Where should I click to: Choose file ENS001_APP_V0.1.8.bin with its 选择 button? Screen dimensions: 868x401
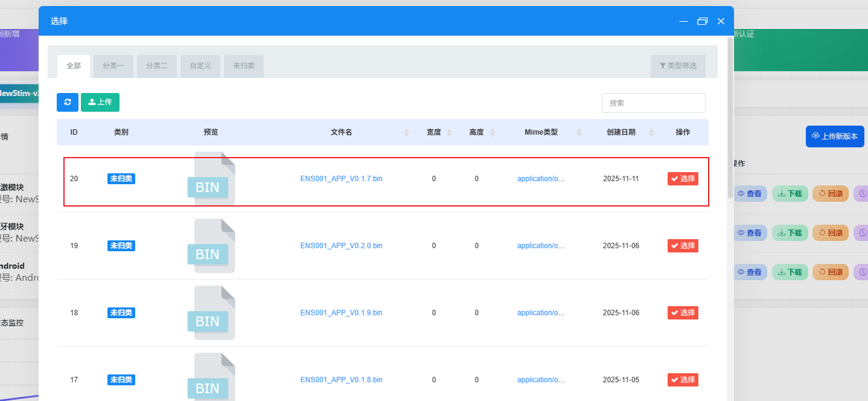[x=683, y=380]
